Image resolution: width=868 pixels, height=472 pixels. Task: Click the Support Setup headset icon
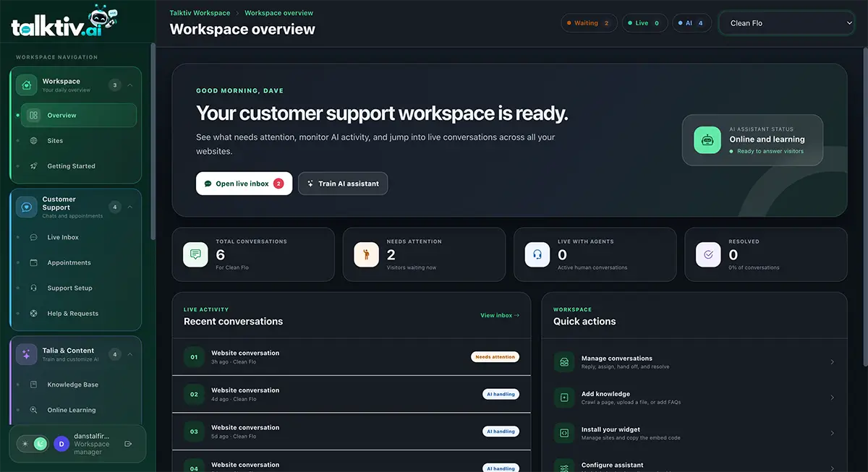point(34,288)
